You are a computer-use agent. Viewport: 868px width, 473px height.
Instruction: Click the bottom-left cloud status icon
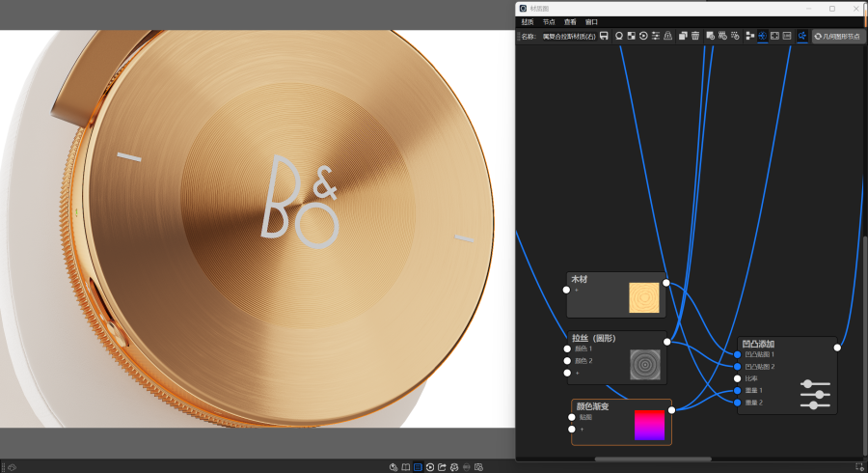point(12,467)
